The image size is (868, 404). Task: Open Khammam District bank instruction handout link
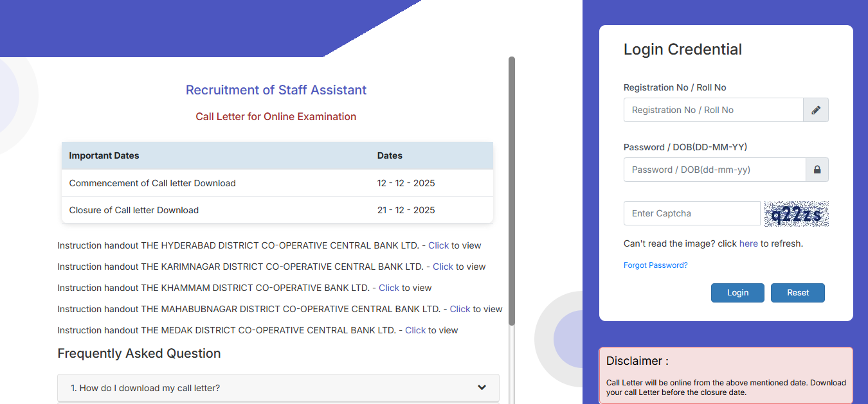[389, 288]
